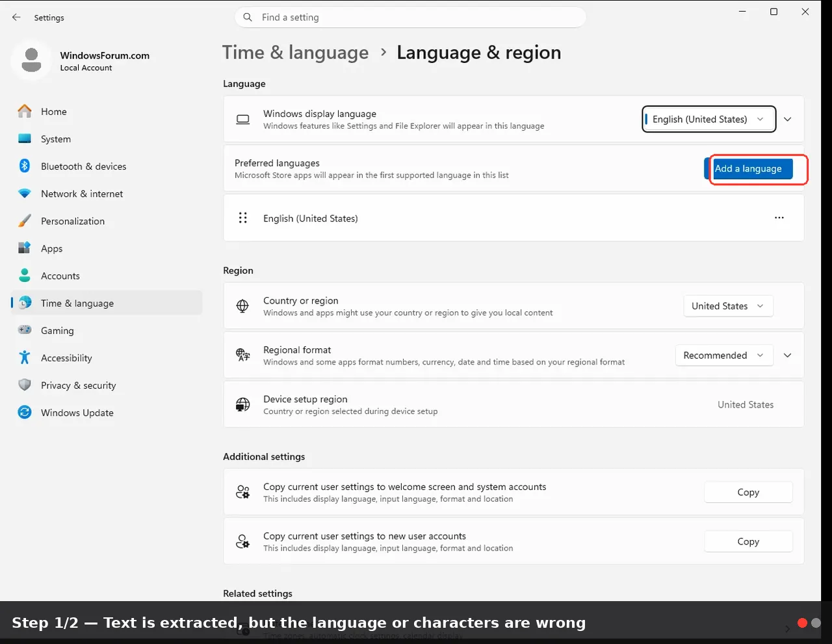This screenshot has width=832, height=644.
Task: Open the Regional format Recommended dropdown
Action: (724, 355)
